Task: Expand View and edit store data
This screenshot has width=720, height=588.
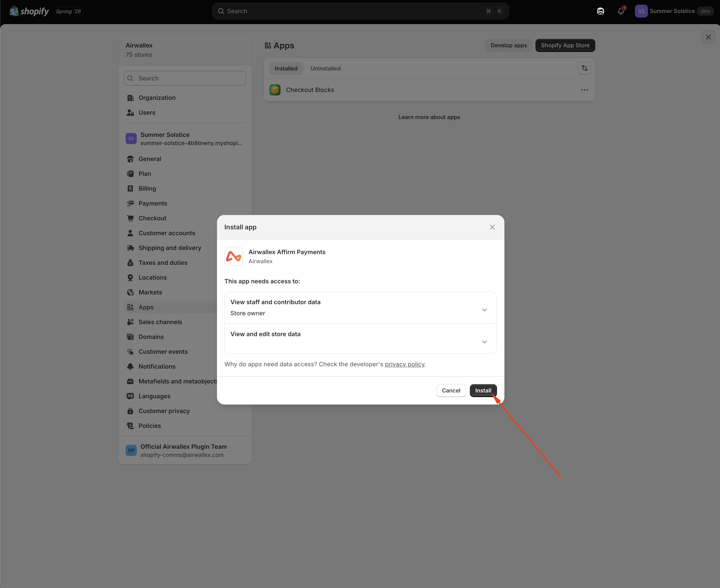Action: 360,339
